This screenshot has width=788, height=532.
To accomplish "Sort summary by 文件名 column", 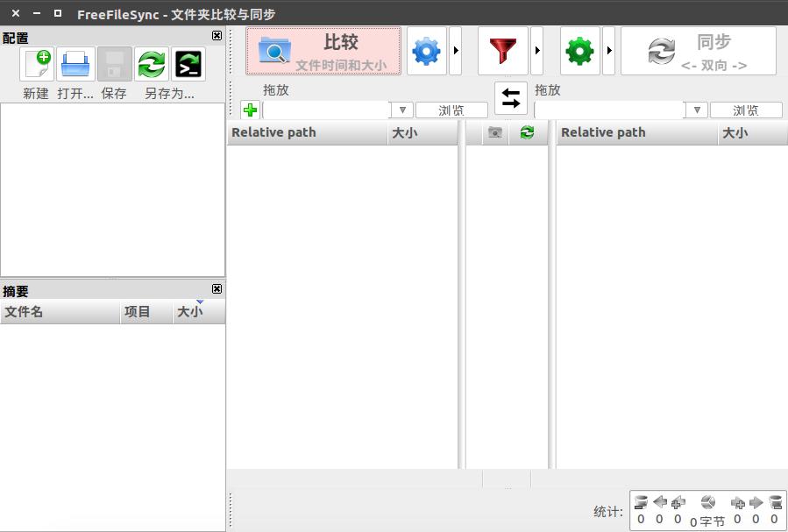I will [60, 311].
